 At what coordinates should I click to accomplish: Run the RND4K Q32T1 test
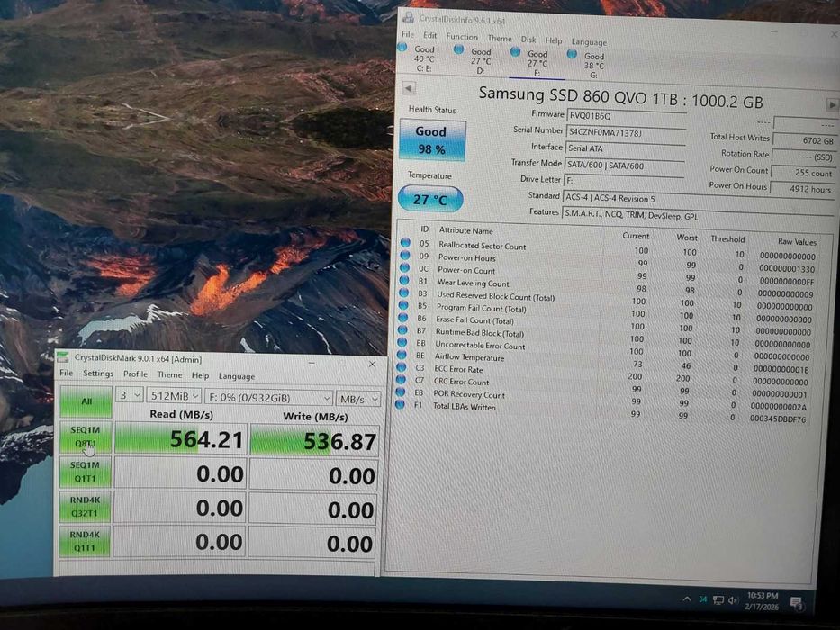pyautogui.click(x=85, y=506)
